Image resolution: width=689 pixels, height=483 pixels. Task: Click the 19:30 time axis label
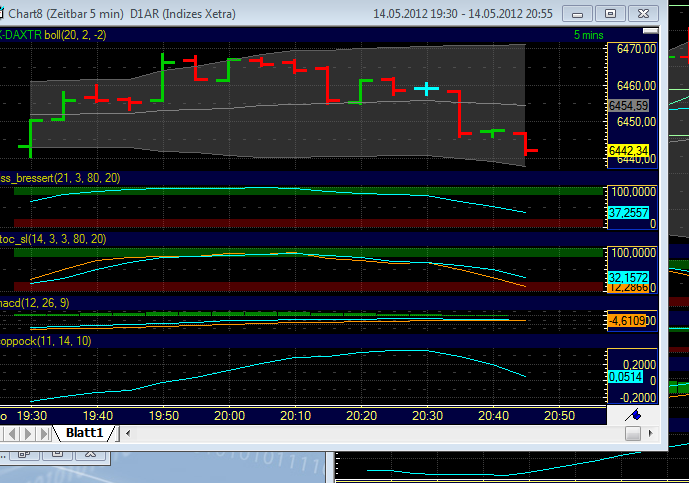coord(32,416)
